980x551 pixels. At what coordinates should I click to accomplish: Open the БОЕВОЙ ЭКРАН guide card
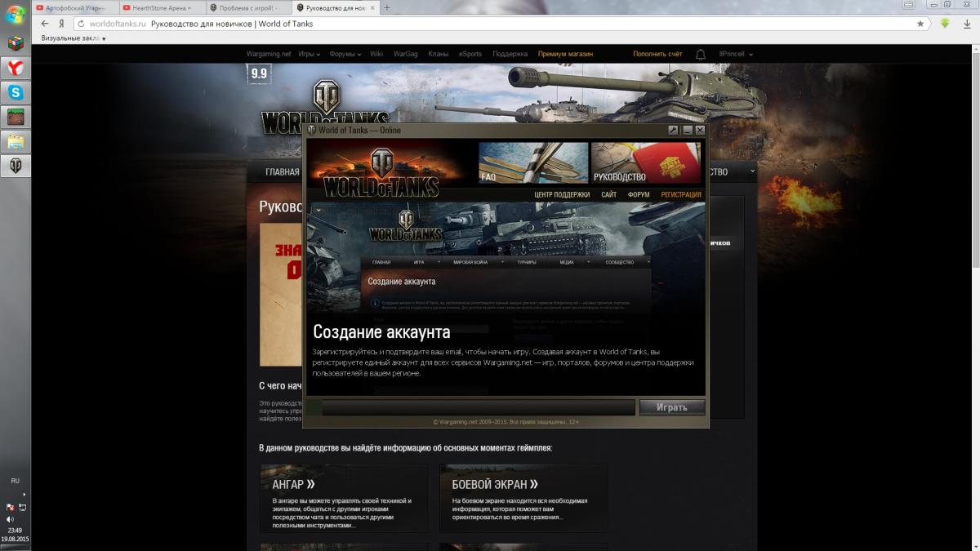pyautogui.click(x=523, y=499)
